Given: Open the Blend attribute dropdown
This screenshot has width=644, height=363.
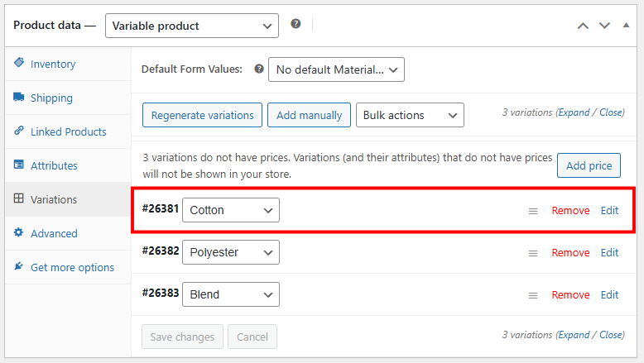Looking at the screenshot, I should [x=231, y=294].
